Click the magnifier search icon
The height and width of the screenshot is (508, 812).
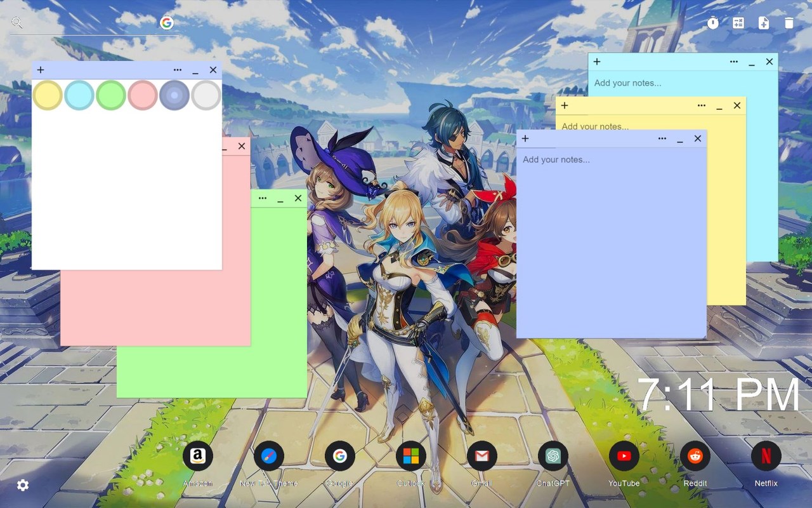[x=17, y=23]
